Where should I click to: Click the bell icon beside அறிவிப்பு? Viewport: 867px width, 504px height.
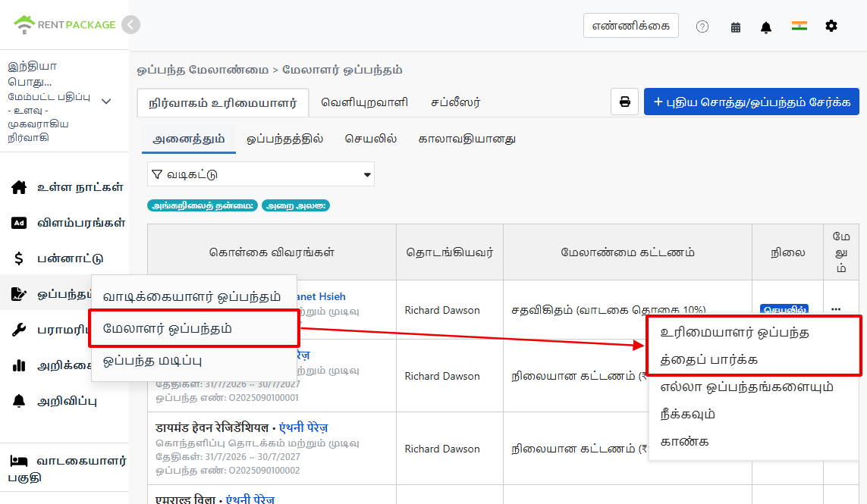point(19,401)
